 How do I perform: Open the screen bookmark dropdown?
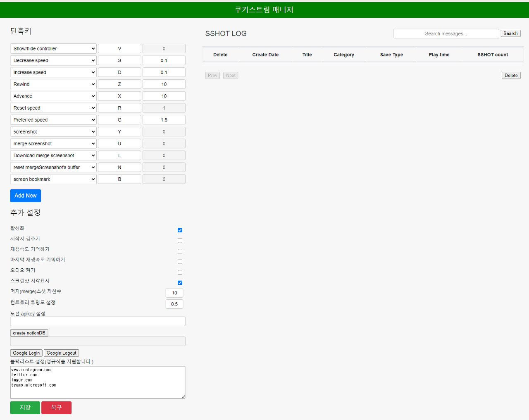pyautogui.click(x=53, y=179)
